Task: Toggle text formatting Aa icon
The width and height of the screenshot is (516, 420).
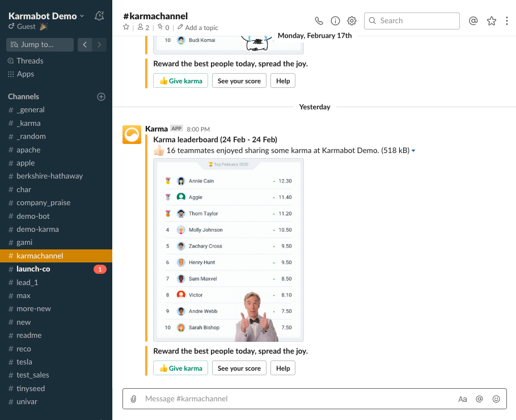Action: [x=462, y=399]
